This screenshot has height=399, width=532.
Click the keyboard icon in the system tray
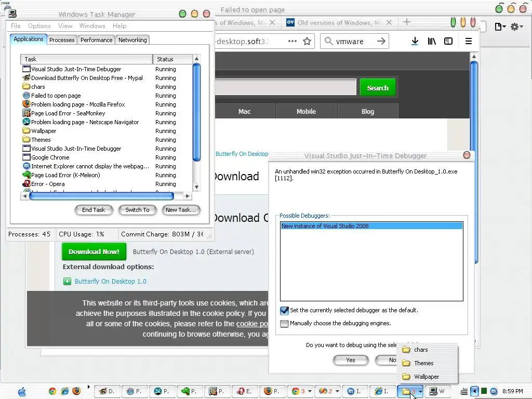click(464, 392)
